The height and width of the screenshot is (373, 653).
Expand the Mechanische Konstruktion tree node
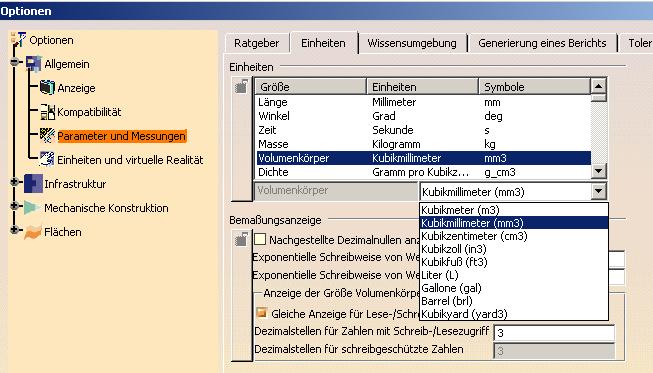click(15, 206)
